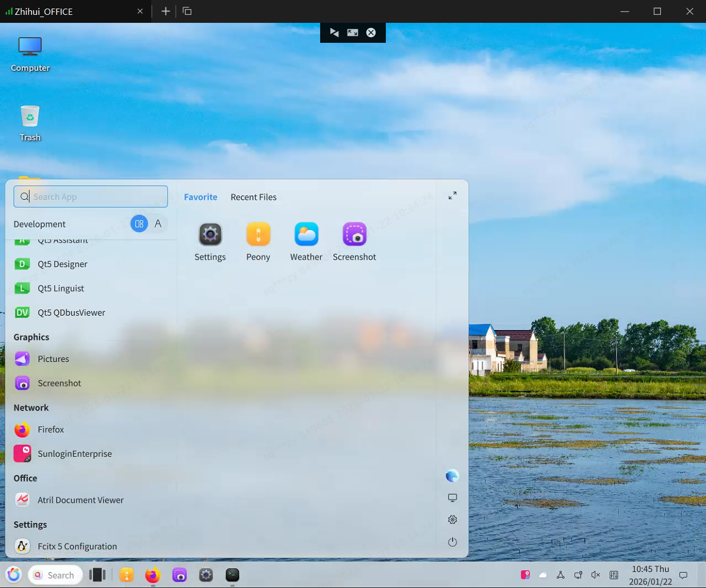Click the Search button on the taskbar
The width and height of the screenshot is (706, 588).
(55, 575)
